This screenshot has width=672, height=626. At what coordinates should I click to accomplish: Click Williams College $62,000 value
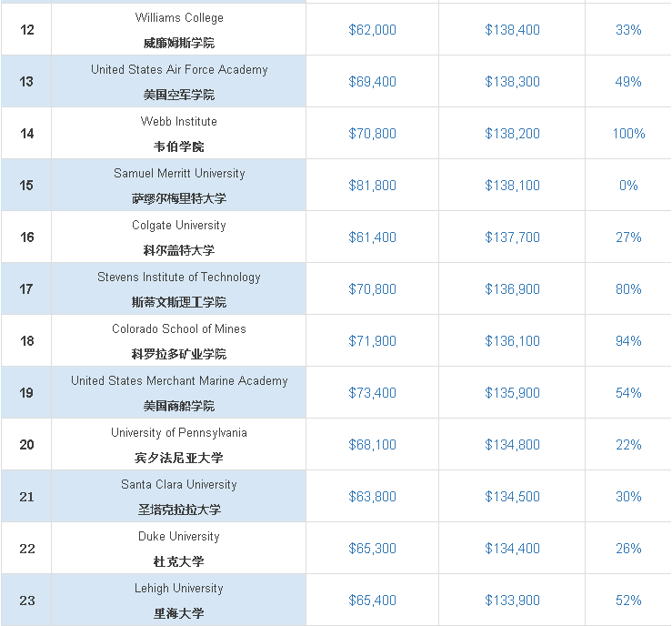[x=372, y=30]
